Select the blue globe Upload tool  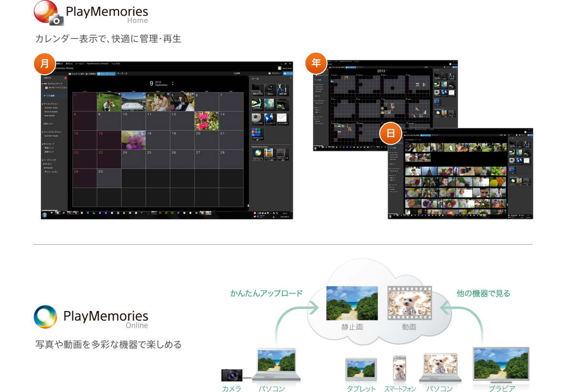pos(270,118)
